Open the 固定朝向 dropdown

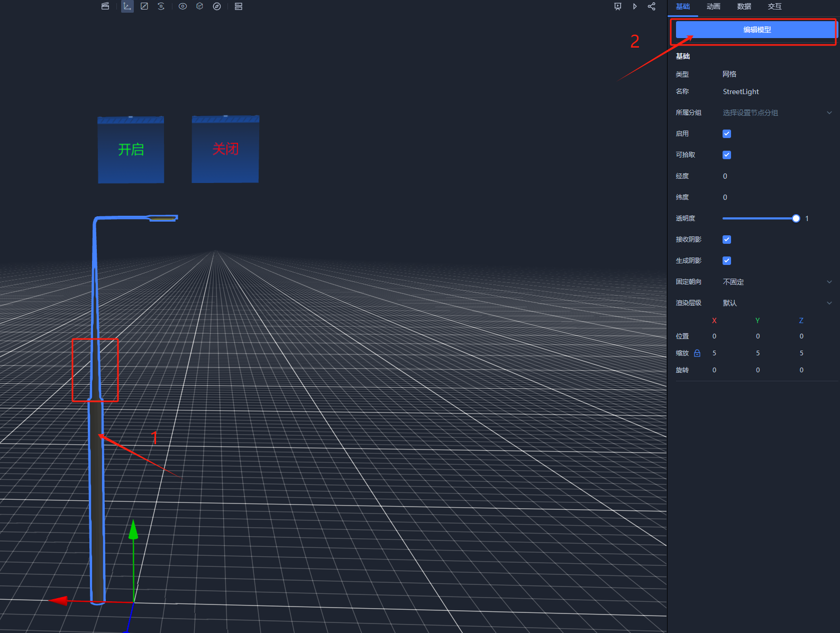pos(778,282)
